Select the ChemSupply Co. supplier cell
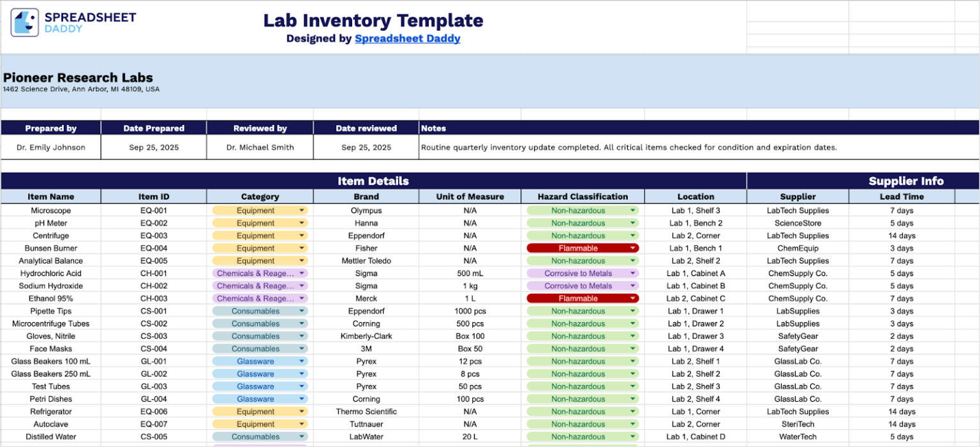Screen dimensions: 980x447 [x=798, y=273]
